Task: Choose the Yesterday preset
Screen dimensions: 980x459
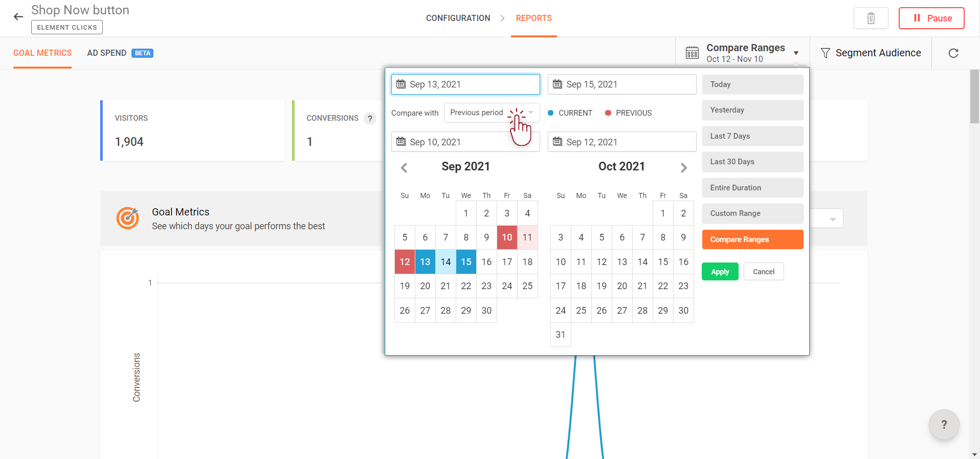Action: click(x=752, y=110)
